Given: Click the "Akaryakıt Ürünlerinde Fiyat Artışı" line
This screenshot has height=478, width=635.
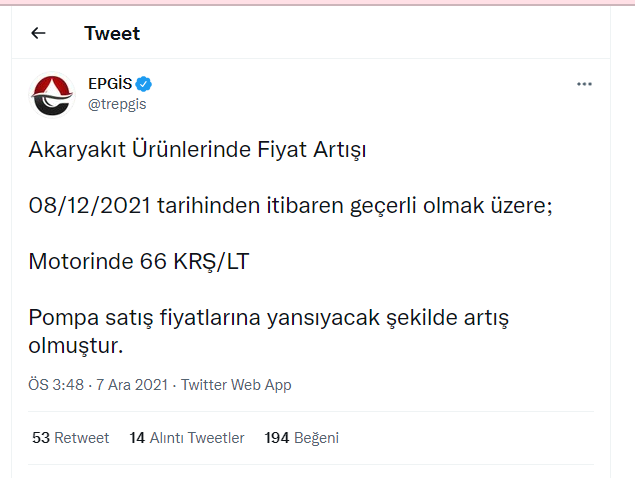Looking at the screenshot, I should pyautogui.click(x=197, y=151).
